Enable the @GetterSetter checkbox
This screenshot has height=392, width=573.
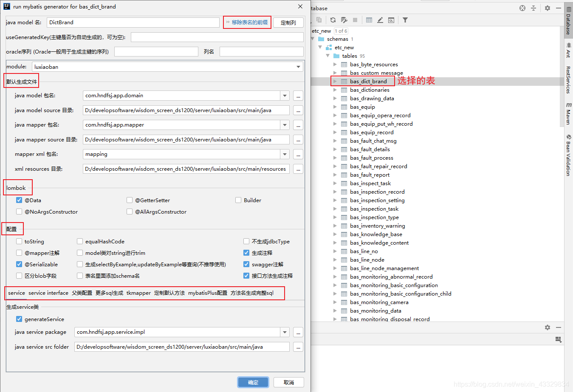(130, 200)
